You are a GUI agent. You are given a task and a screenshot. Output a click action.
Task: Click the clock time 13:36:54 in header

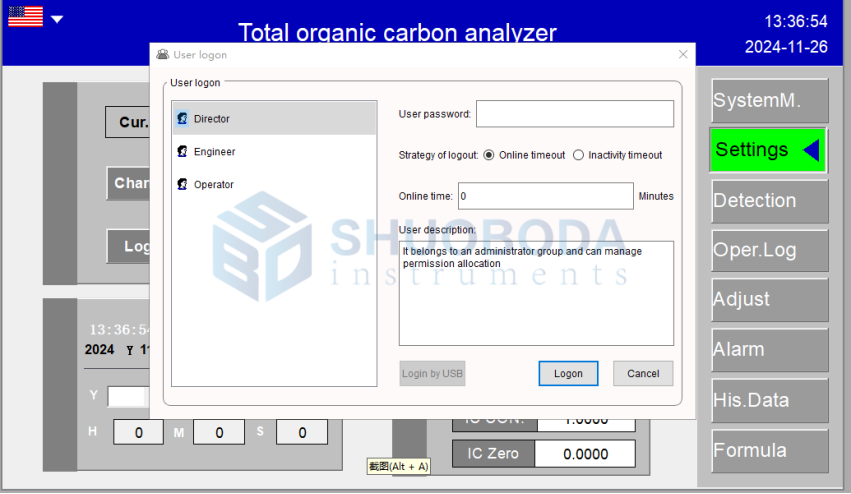(796, 22)
